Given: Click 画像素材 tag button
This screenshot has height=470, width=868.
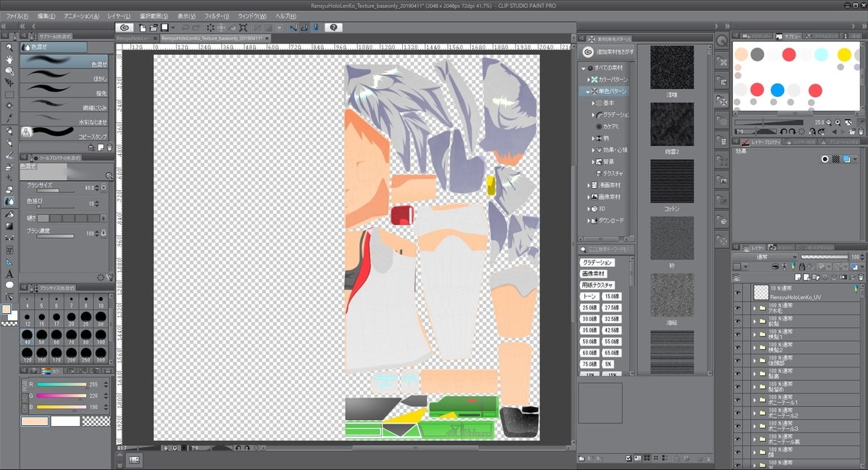Looking at the screenshot, I should click(x=593, y=274).
